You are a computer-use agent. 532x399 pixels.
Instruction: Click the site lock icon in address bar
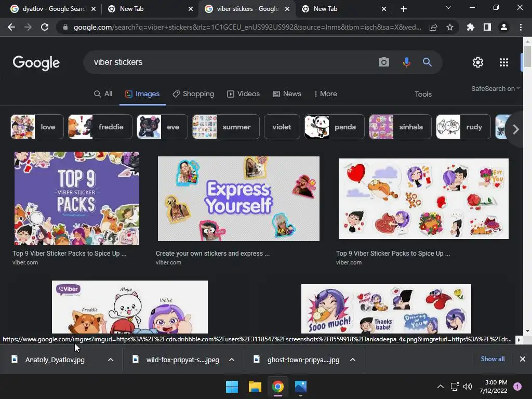coord(65,27)
